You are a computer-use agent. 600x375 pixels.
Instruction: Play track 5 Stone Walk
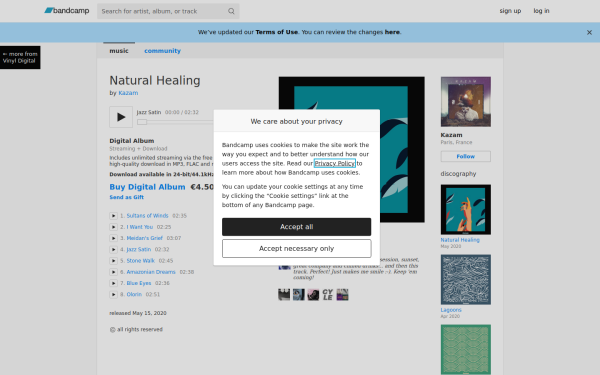click(x=113, y=261)
